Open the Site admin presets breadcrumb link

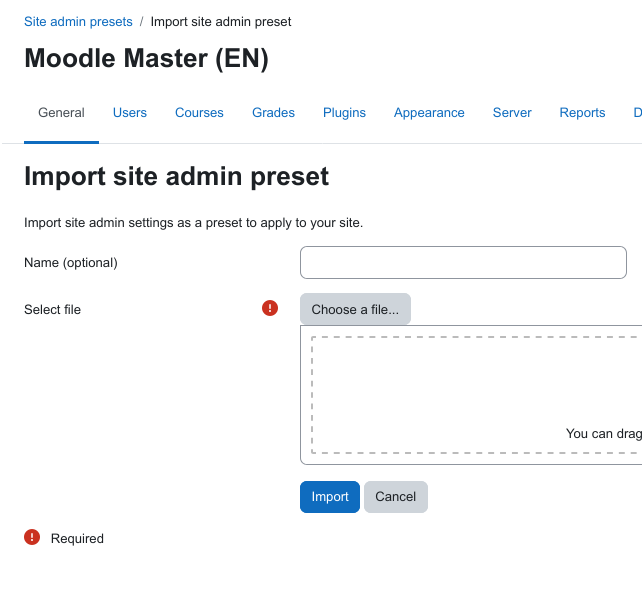coord(78,22)
